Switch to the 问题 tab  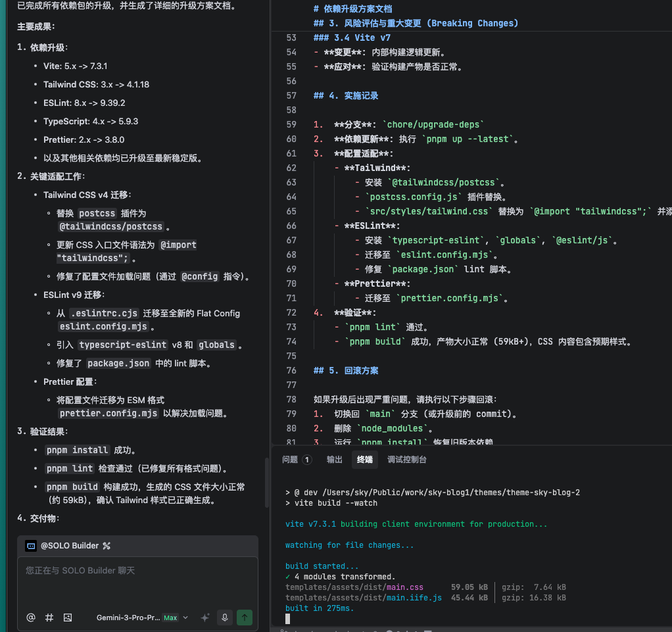290,460
